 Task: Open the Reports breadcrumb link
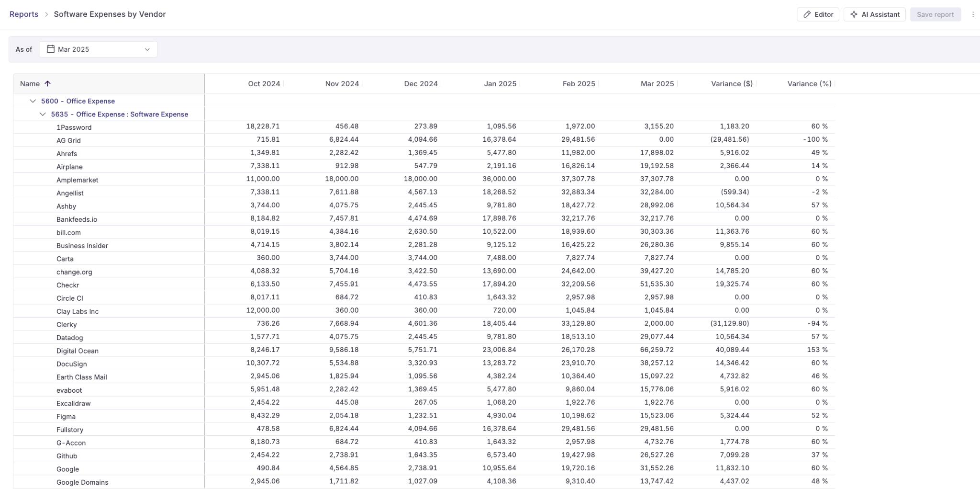click(24, 14)
